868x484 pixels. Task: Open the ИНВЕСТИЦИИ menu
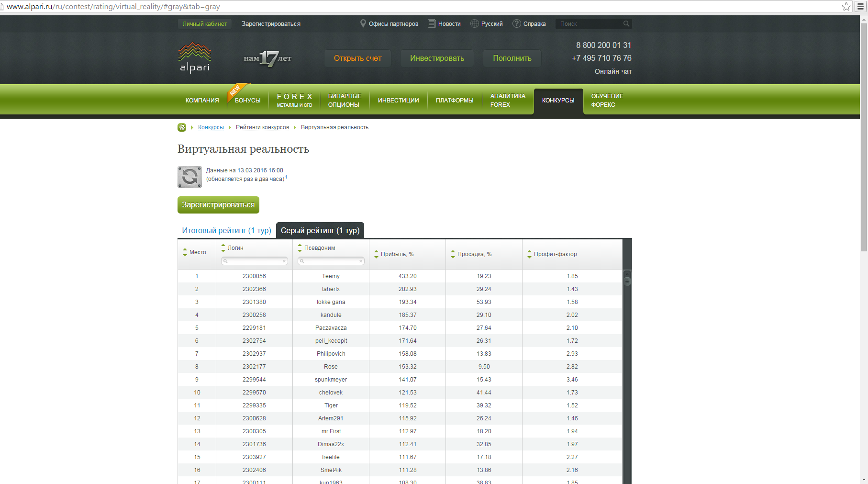coord(399,101)
